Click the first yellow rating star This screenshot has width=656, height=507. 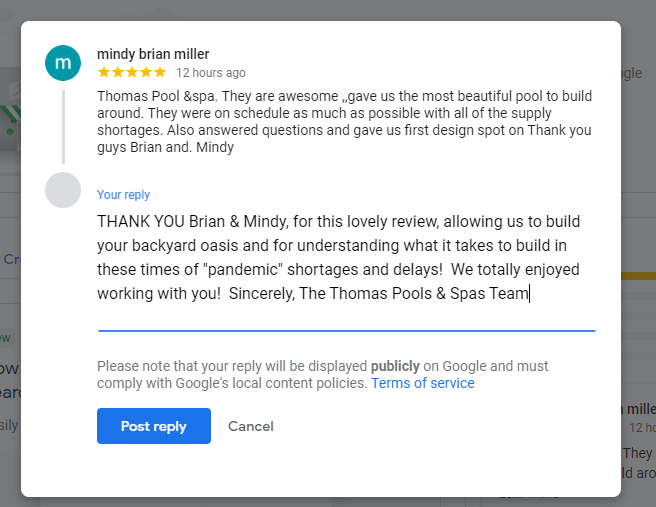pos(104,73)
